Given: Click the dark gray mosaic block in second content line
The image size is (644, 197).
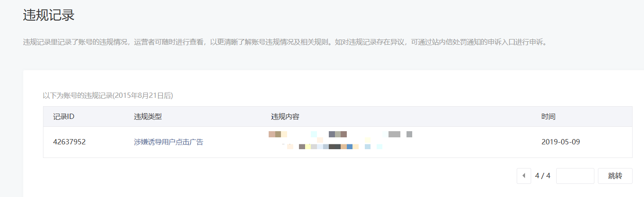Looking at the screenshot, I should click(x=335, y=147).
